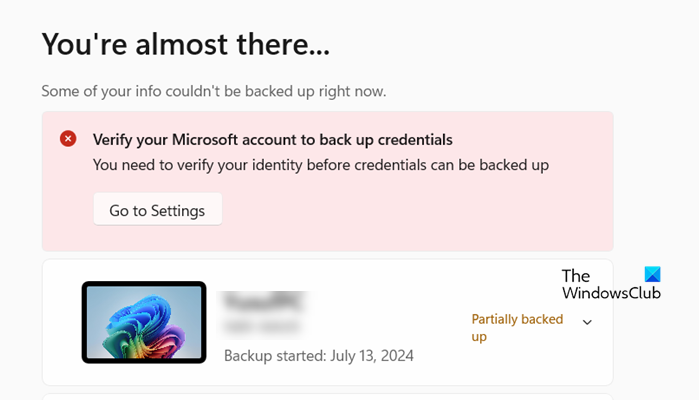Viewport: 699px width, 400px height.
Task: Click the device thumbnail with Windows bloom
Action: (x=144, y=321)
